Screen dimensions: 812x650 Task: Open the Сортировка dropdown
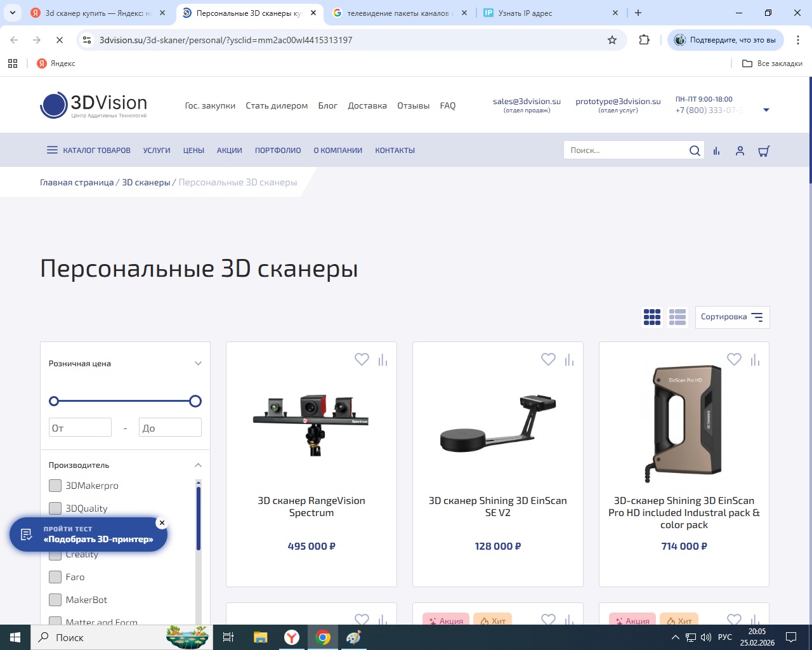point(732,317)
